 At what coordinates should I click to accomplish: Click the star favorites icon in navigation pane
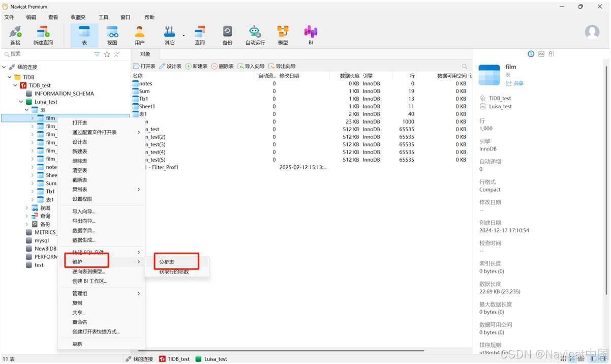click(x=107, y=54)
